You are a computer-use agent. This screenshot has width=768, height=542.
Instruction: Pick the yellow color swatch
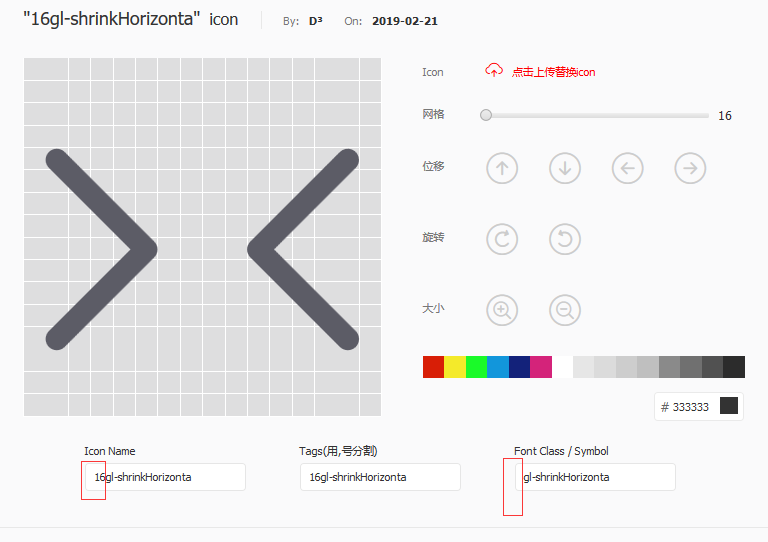(x=455, y=367)
